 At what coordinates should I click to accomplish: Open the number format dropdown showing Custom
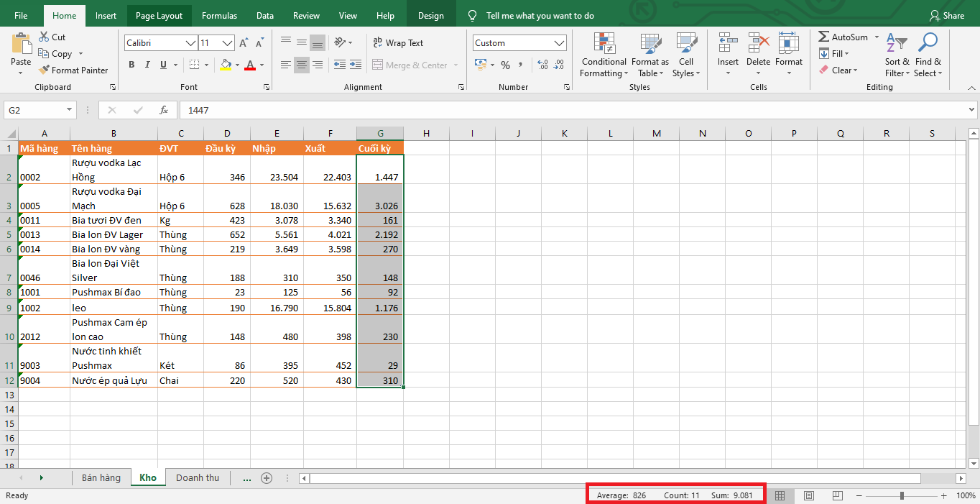coord(560,43)
